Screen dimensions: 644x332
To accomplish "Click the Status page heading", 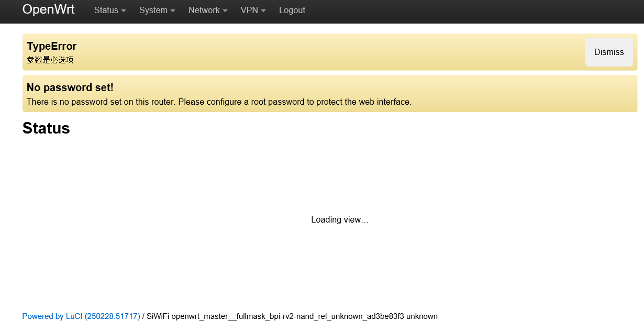I will click(x=46, y=128).
